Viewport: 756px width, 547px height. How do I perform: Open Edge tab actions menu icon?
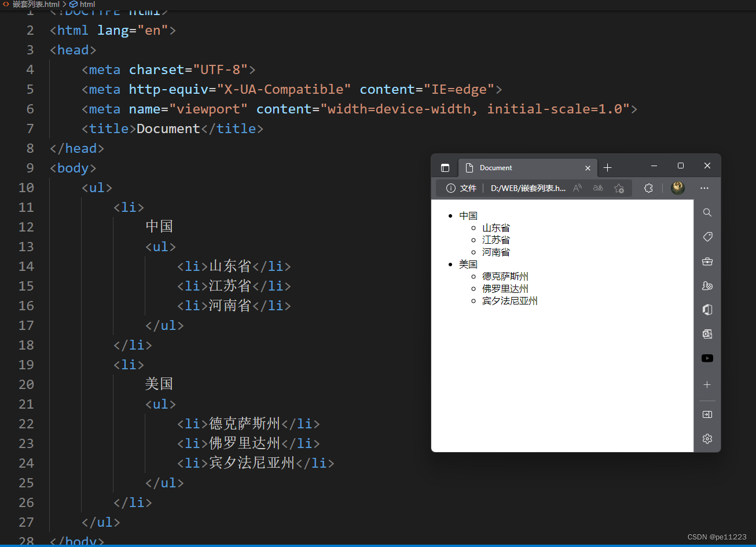click(x=445, y=168)
